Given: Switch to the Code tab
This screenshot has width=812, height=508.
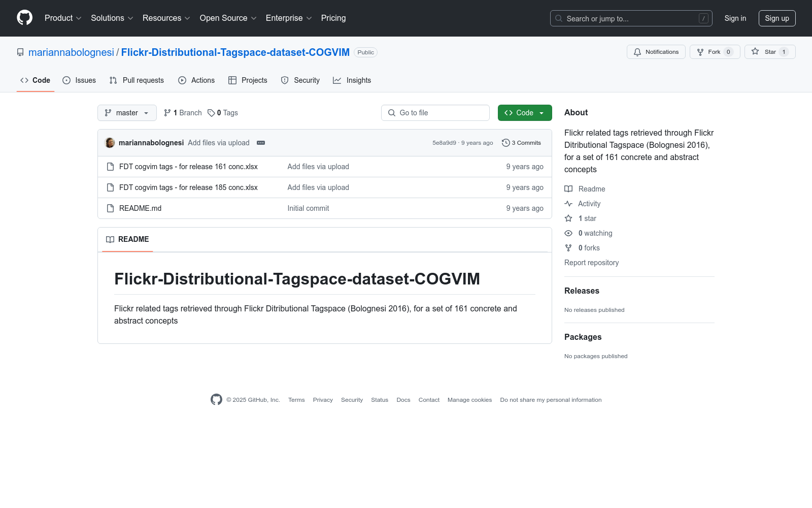Looking at the screenshot, I should 35,80.
